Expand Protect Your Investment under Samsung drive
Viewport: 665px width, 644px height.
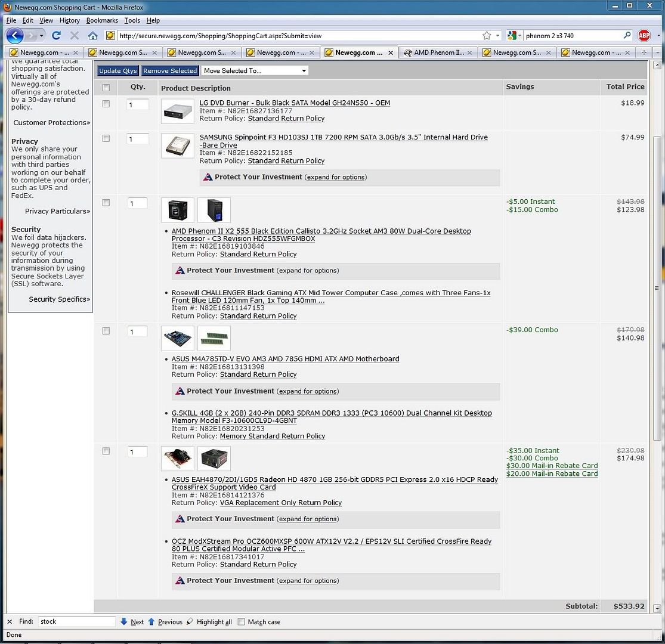(x=335, y=177)
